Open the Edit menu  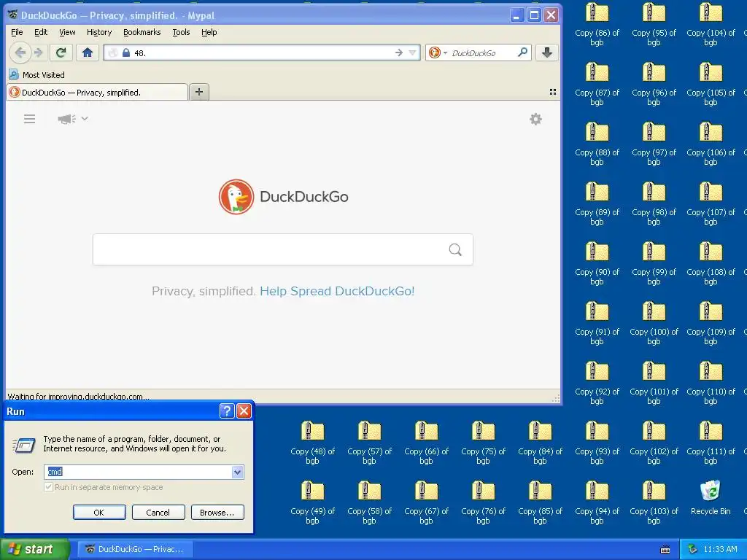click(41, 32)
